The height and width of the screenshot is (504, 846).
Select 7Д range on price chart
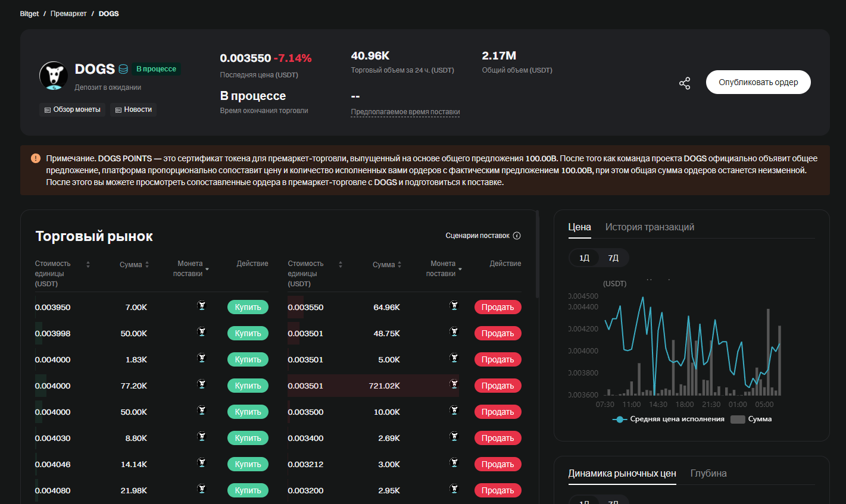(x=613, y=258)
